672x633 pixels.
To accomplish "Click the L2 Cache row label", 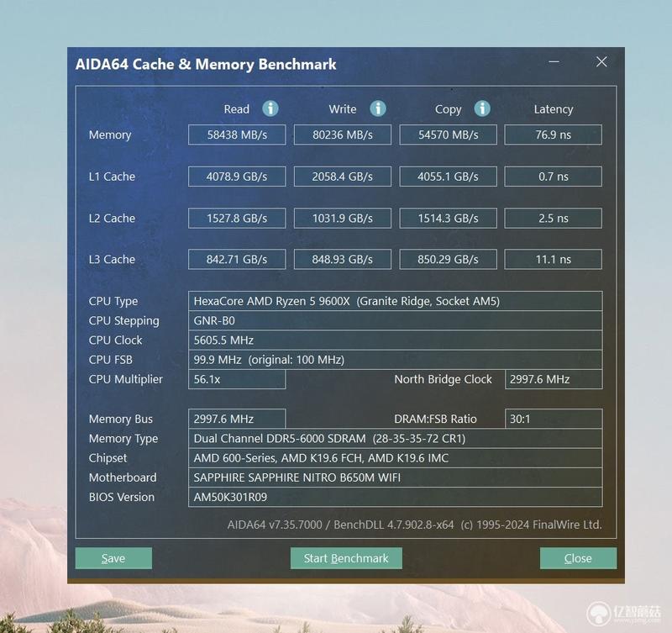I will coord(112,219).
